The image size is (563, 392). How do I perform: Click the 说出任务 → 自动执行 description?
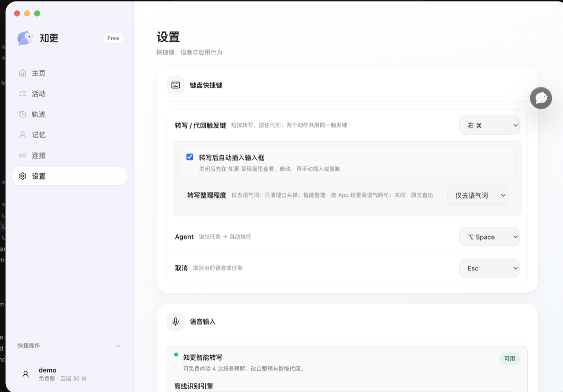coord(225,237)
